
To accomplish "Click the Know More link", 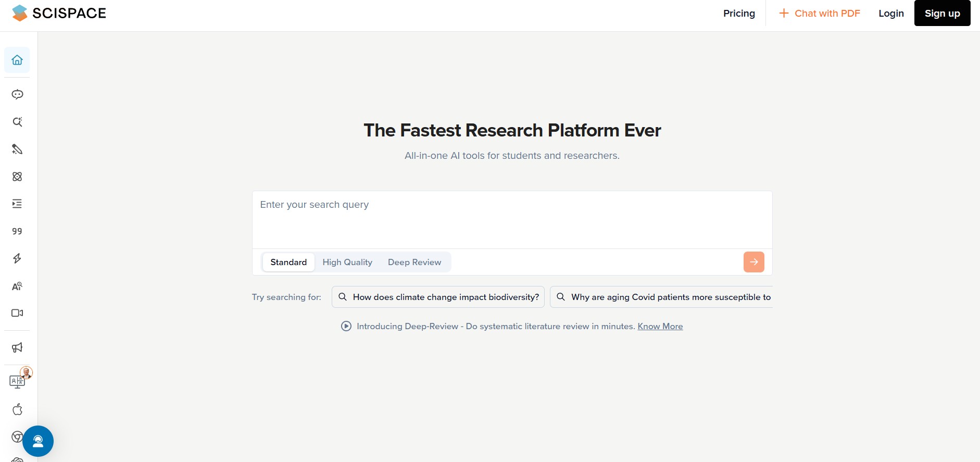I will 660,326.
